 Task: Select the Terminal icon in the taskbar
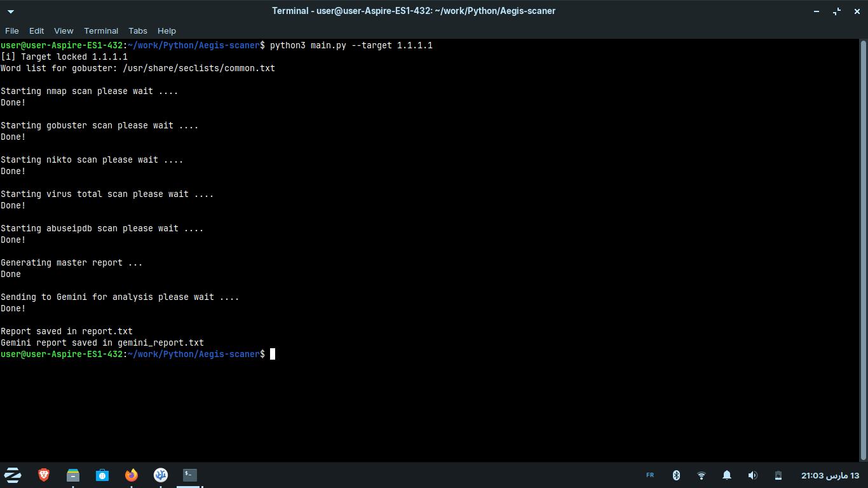(190, 475)
